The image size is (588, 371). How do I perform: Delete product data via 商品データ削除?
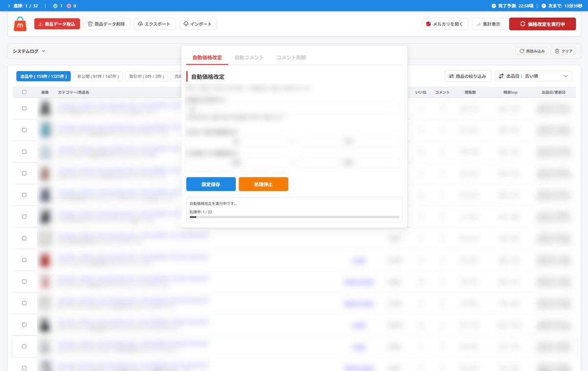coord(107,24)
